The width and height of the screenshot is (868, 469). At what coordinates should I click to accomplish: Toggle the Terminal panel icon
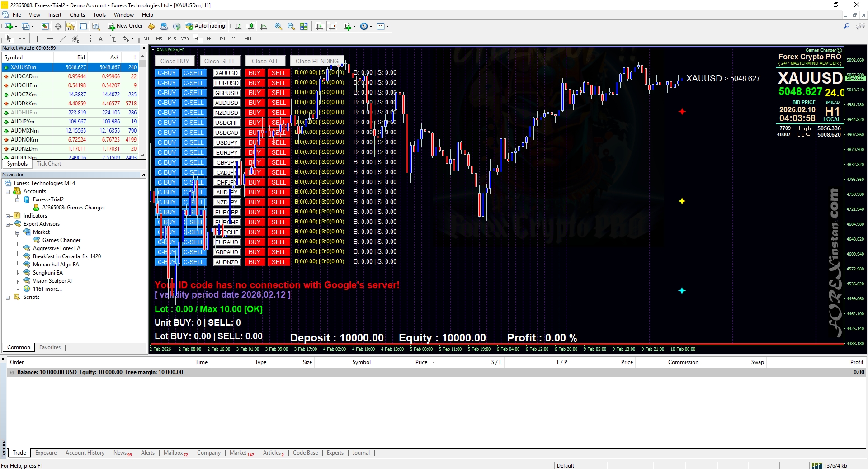pos(83,26)
